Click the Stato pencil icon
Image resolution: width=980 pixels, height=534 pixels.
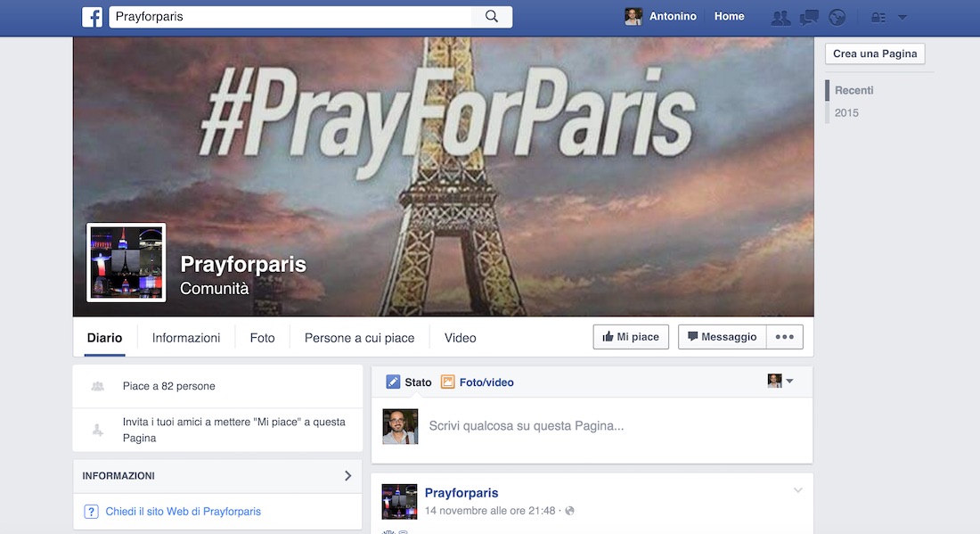pos(393,382)
